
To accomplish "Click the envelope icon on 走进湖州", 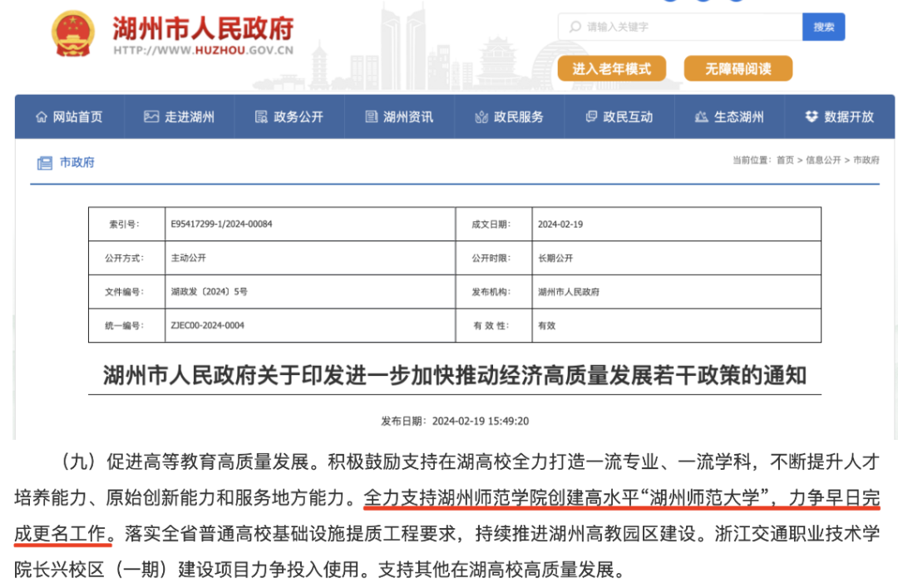I will (x=152, y=116).
